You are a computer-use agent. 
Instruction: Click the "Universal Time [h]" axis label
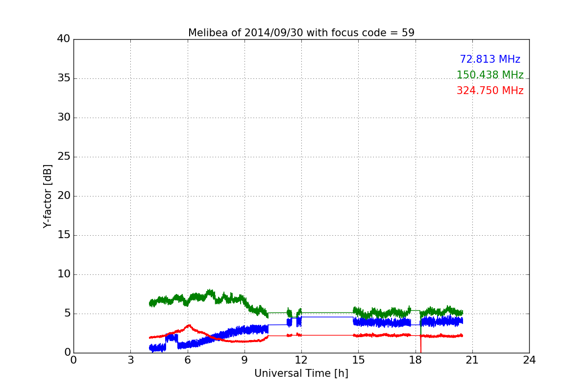point(301,373)
